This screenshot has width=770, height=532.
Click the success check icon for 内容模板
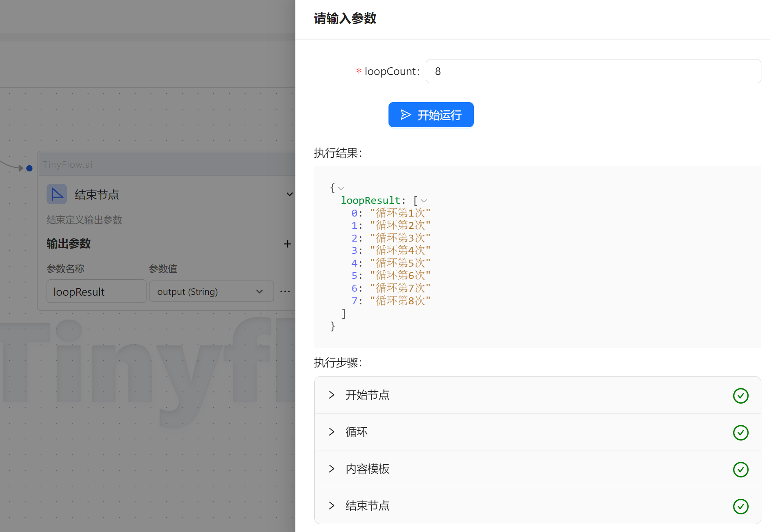[740, 469]
